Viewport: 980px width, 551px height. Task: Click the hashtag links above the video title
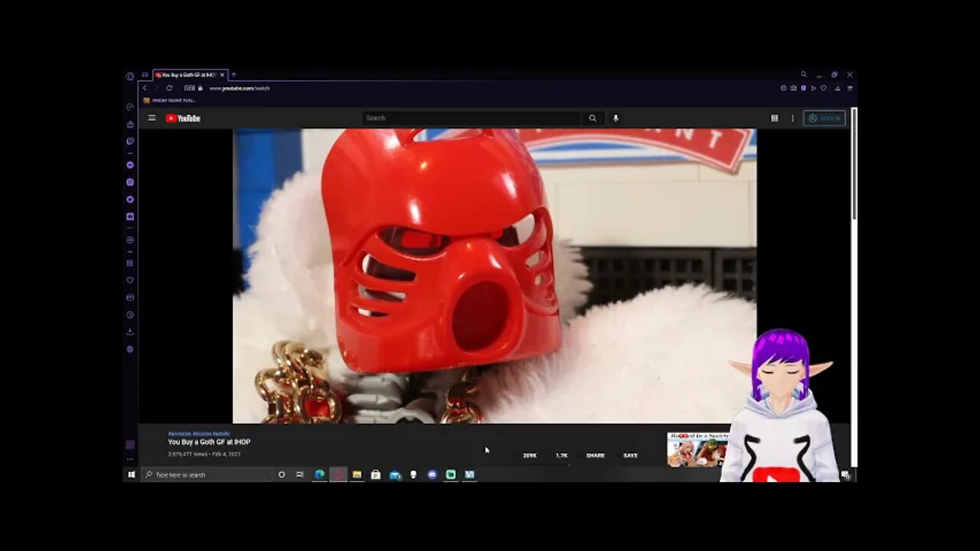(199, 434)
